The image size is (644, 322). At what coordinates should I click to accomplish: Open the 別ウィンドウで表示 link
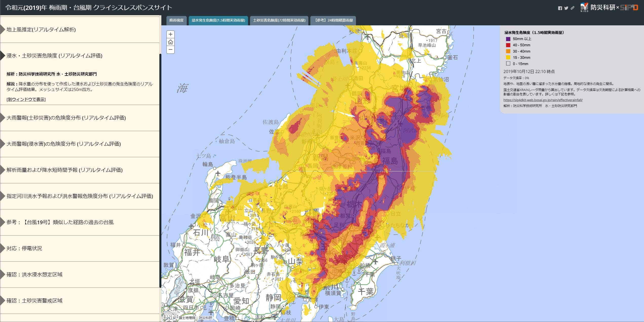[x=25, y=99]
